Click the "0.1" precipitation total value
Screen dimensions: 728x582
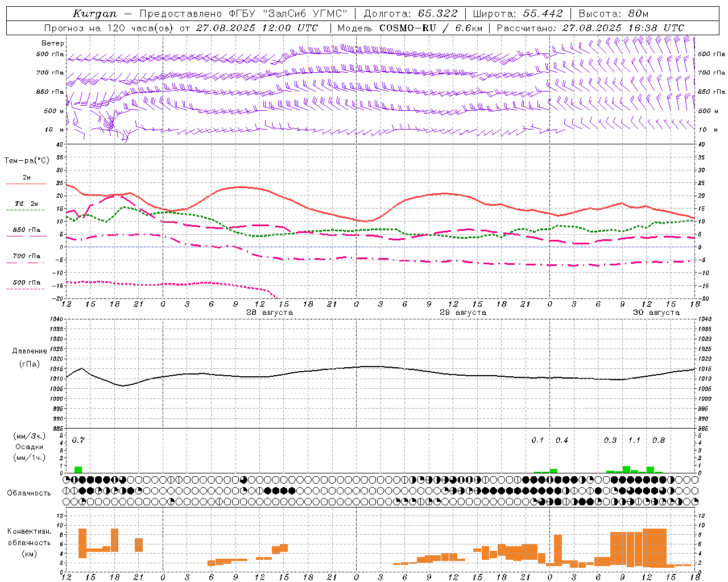pyautogui.click(x=537, y=440)
